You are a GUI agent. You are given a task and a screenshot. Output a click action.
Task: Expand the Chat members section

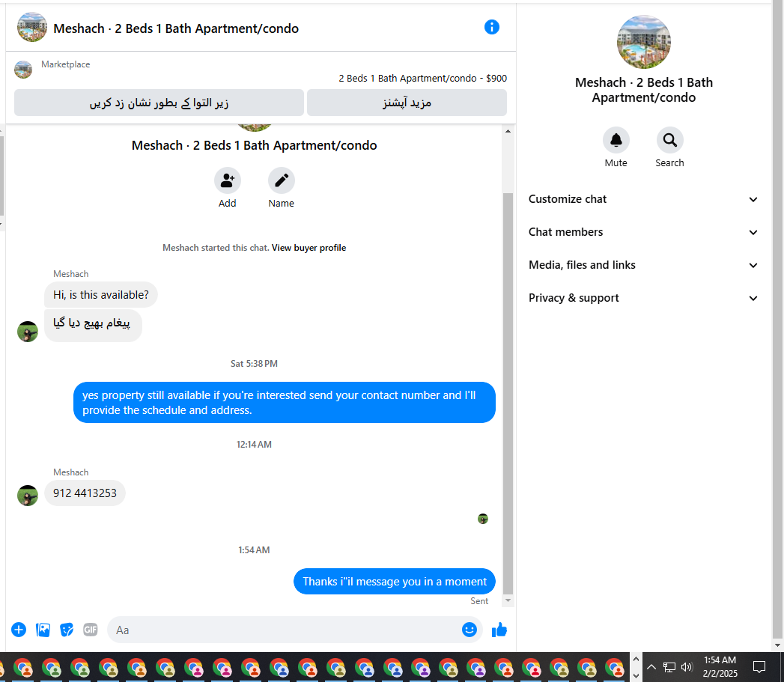tap(643, 232)
